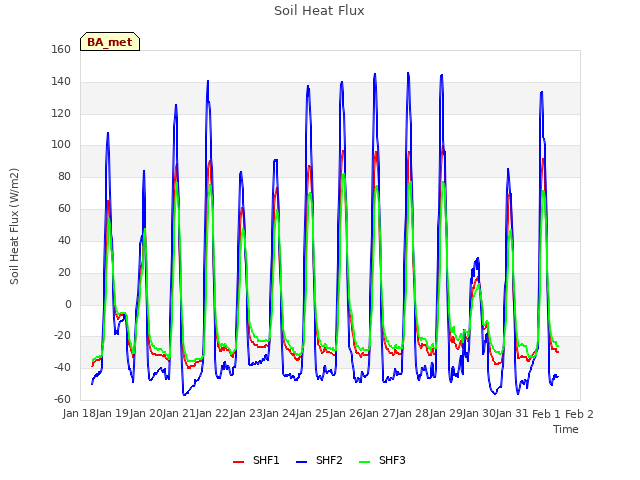The height and width of the screenshot is (480, 640).
Task: Select the Time axis title
Action: point(566,429)
